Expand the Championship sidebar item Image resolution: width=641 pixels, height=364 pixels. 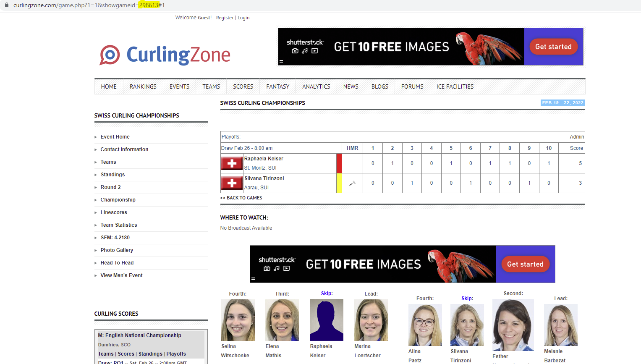click(118, 200)
